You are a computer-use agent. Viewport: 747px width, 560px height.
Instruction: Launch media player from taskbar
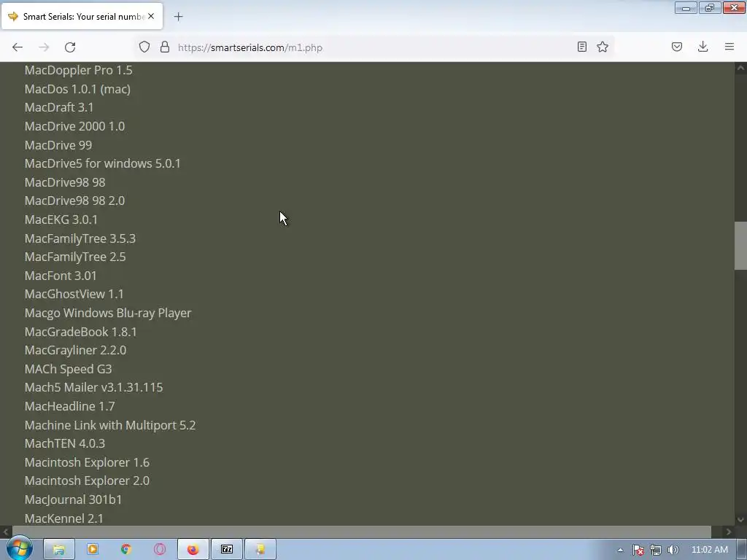[93, 550]
